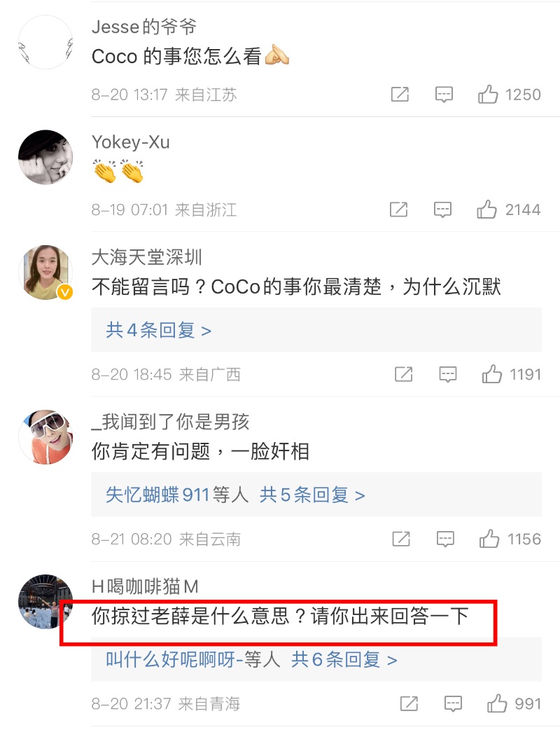View Yokey-Xu's profile avatar

click(45, 158)
